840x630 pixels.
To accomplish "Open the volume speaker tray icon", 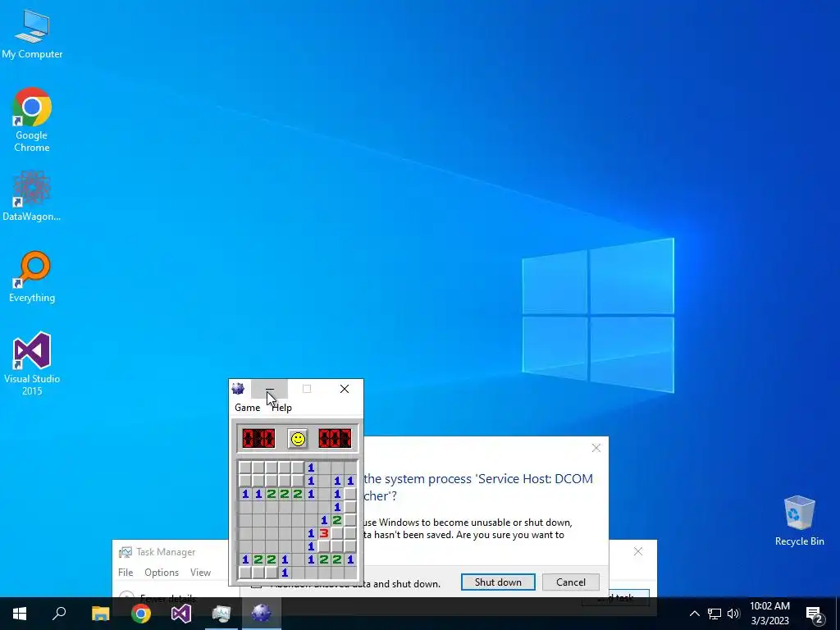I will coord(733,614).
